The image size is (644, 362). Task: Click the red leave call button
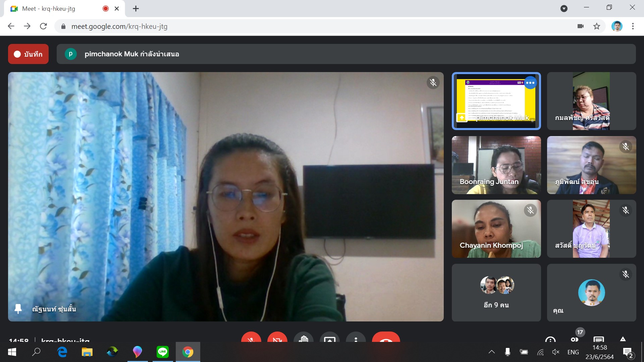click(x=386, y=338)
